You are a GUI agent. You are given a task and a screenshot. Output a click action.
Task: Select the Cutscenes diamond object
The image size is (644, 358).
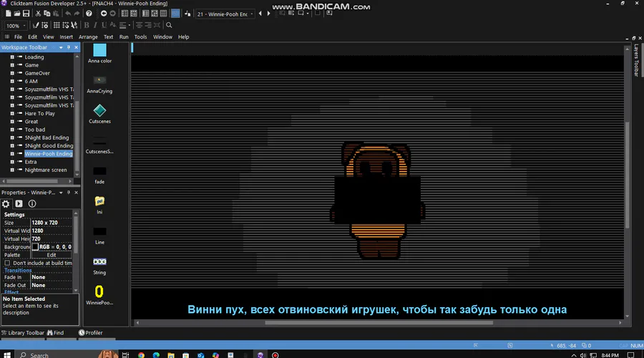tap(99, 114)
